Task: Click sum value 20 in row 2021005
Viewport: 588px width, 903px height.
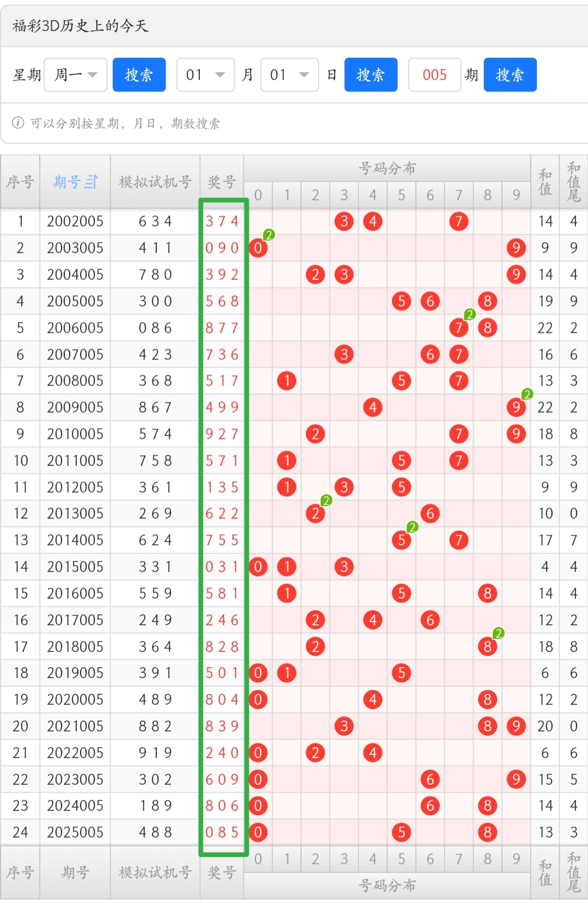Action: point(546,726)
